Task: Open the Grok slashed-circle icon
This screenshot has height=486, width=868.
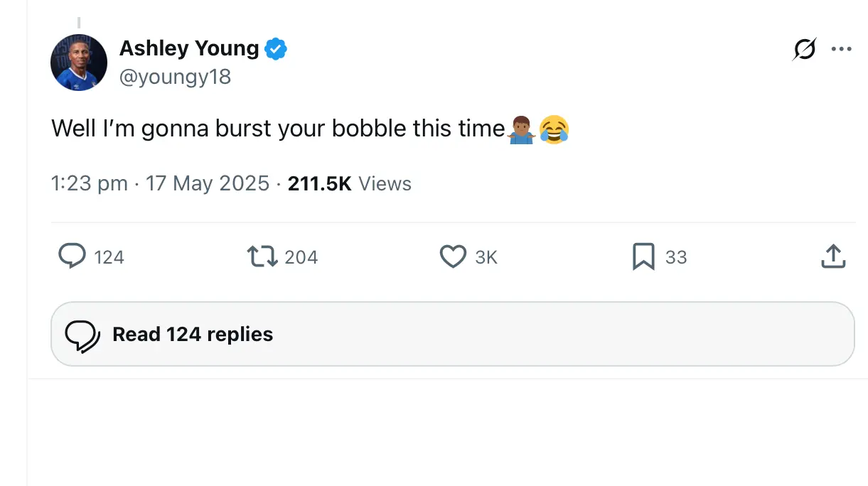Action: click(x=804, y=50)
